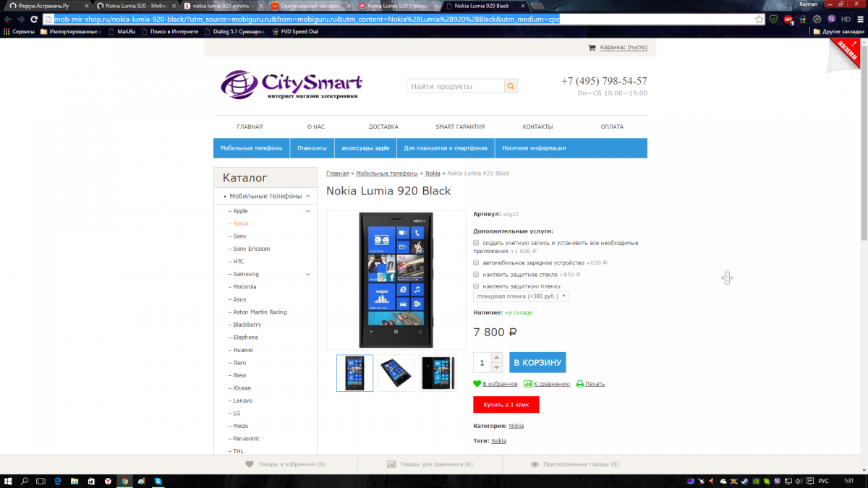Click the Найти продукты search field
This screenshot has width=868, height=488.
point(455,87)
